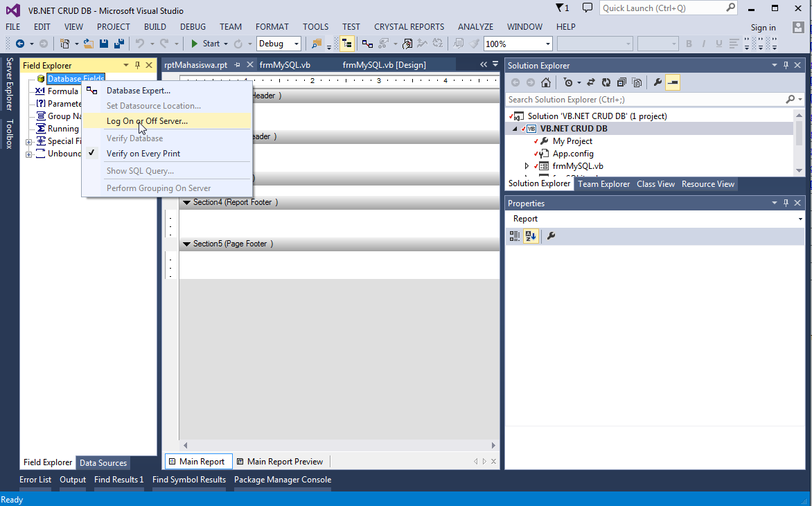The width and height of the screenshot is (812, 506).
Task: Click the Property Pages wrench in Properties
Action: point(551,236)
